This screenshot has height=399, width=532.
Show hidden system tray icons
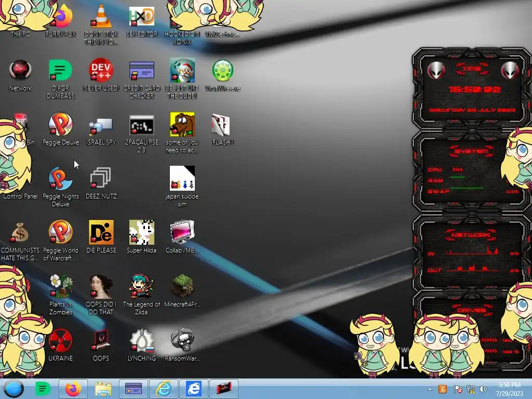point(430,389)
